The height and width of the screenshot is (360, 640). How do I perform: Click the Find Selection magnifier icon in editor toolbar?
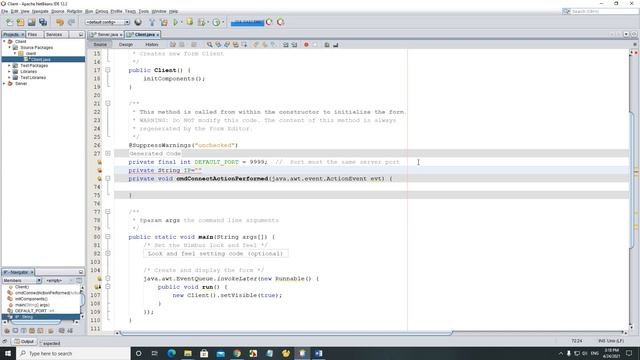point(209,44)
